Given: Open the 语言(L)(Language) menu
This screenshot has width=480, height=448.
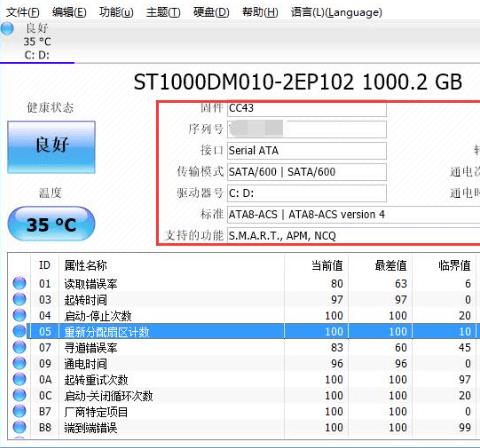Looking at the screenshot, I should pos(336,13).
